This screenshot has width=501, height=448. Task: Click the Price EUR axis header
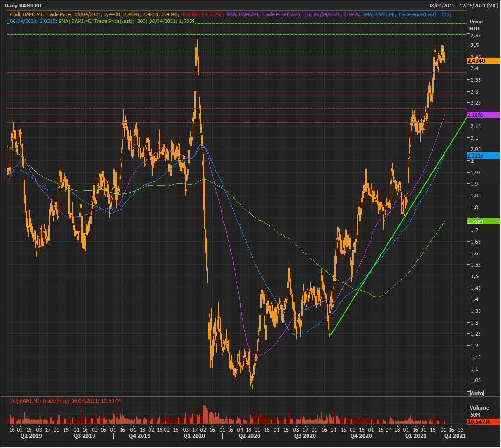click(x=476, y=25)
